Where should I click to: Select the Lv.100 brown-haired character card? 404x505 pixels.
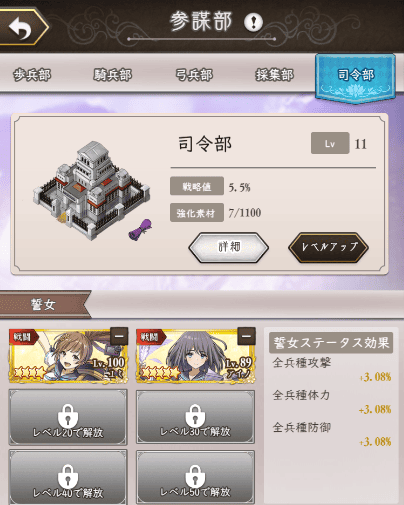(68, 355)
